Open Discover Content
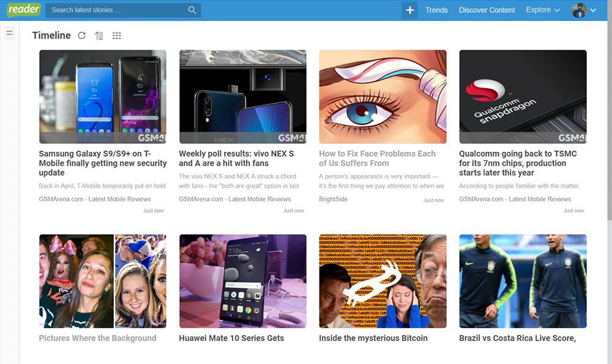The height and width of the screenshot is (364, 612). coord(487,10)
